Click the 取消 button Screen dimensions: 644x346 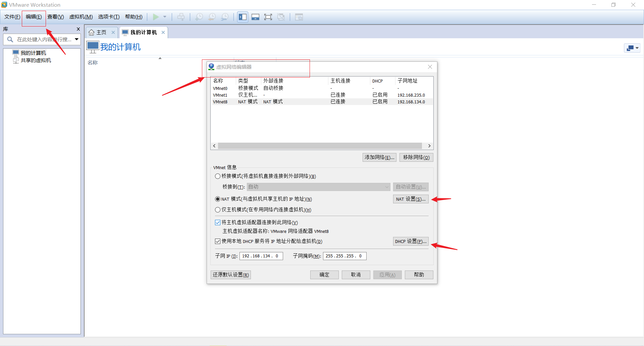click(x=356, y=275)
